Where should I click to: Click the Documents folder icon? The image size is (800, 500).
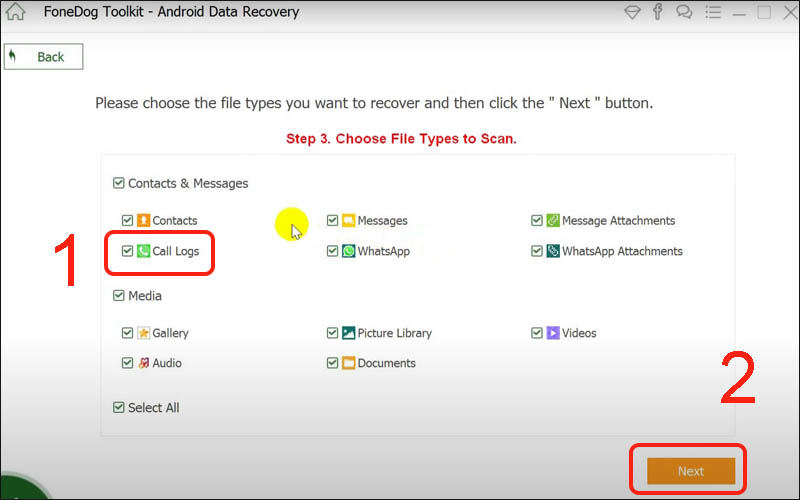[348, 363]
